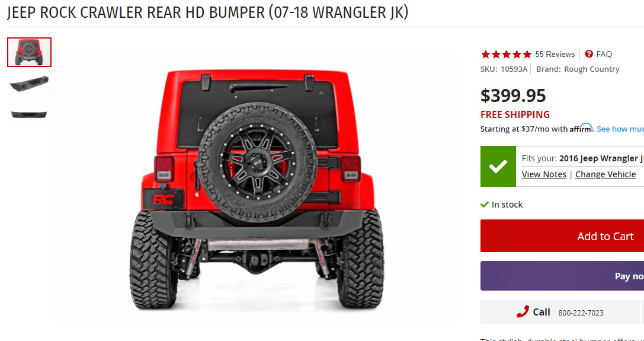
Task: Click the FAQ question mark icon
Action: tap(589, 54)
